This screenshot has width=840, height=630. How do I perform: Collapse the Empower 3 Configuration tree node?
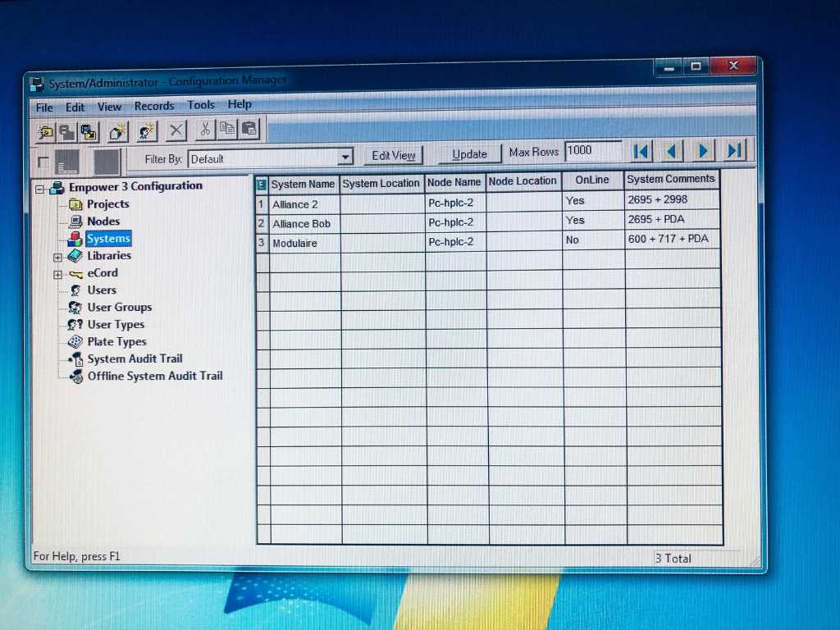[39, 189]
